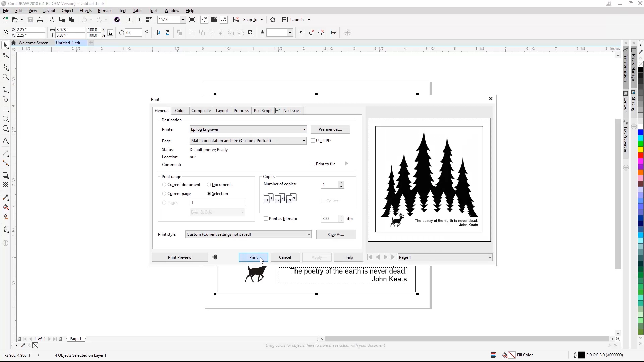Check the Print as bitmap option
Viewport: 644px width, 362px height.
[266, 219]
